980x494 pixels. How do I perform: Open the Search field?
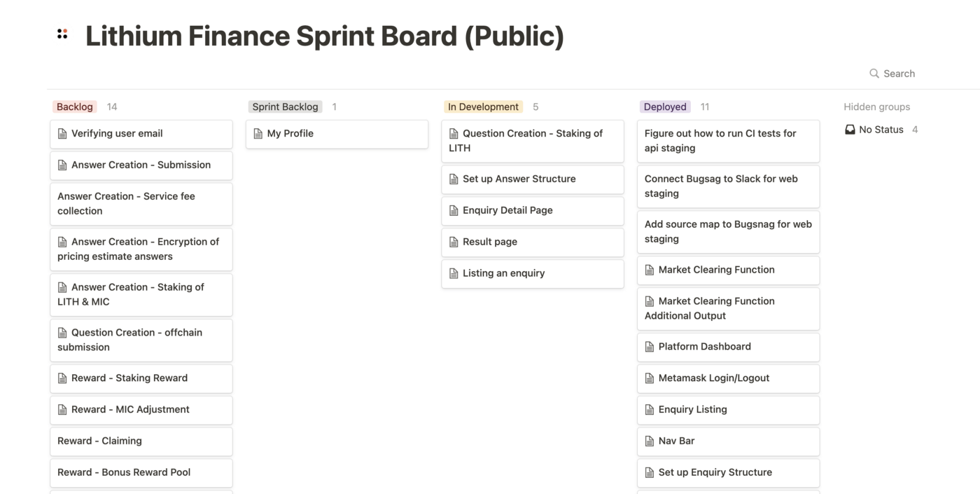(x=892, y=74)
